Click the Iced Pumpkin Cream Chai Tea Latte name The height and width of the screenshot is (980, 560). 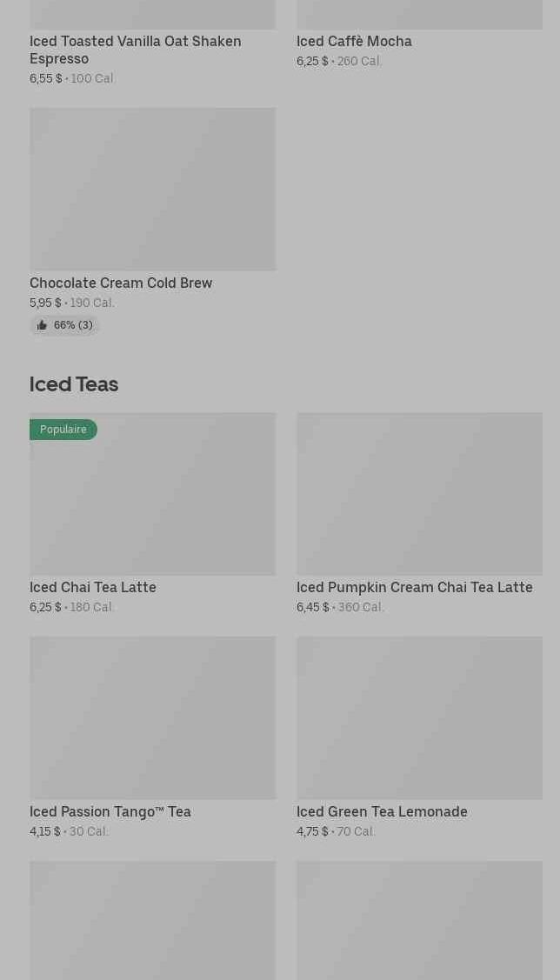[415, 587]
